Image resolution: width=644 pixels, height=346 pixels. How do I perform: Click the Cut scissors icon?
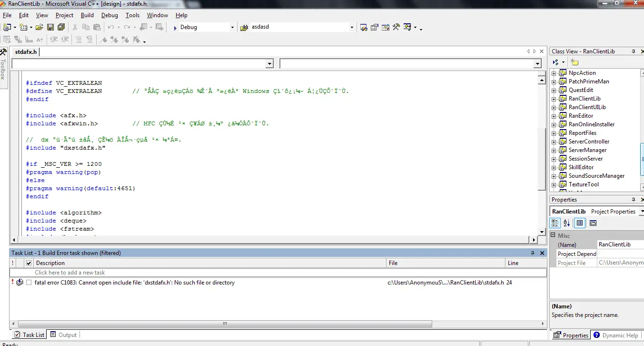(x=75, y=27)
